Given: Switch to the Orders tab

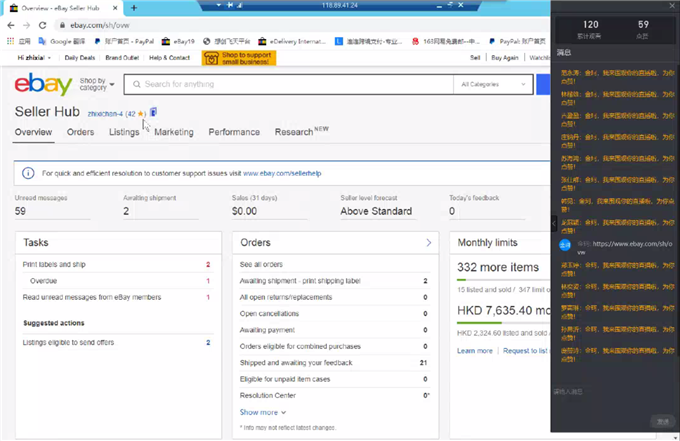Looking at the screenshot, I should pos(80,132).
